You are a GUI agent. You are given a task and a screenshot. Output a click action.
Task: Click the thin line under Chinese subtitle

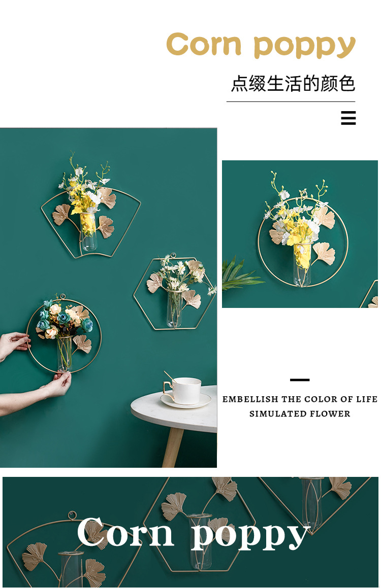291,101
